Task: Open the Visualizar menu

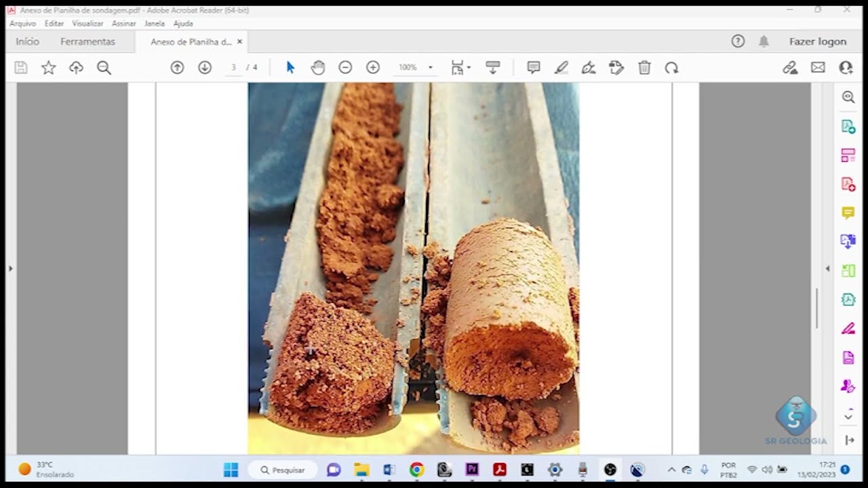Action: pyautogui.click(x=87, y=23)
